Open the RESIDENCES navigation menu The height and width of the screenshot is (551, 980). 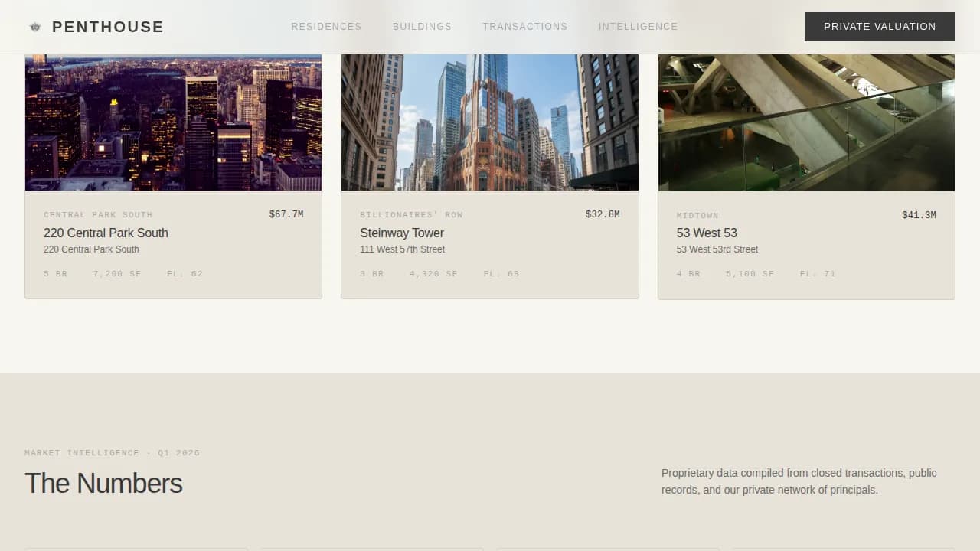click(x=326, y=26)
